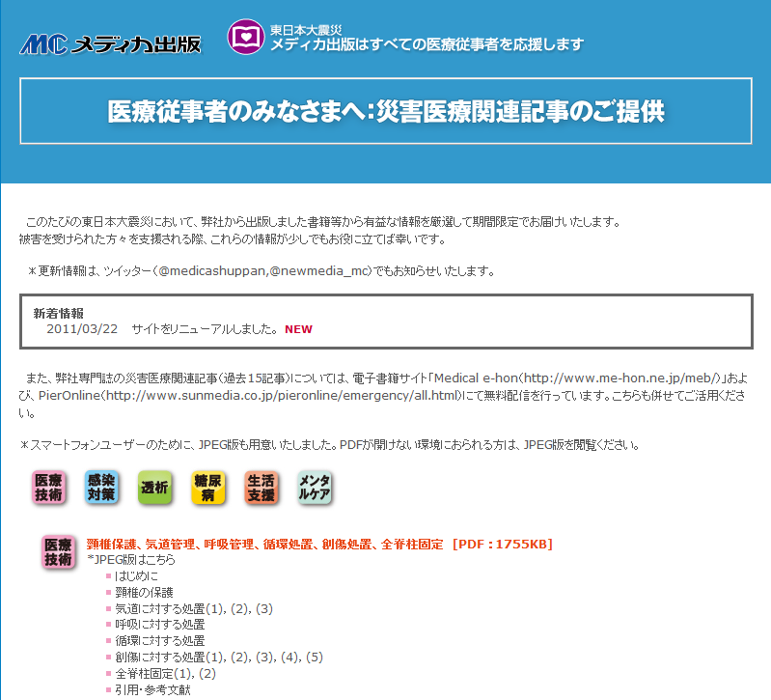Click the 医療技術 icon beside the PDF heading
Viewport: 771px width, 700px height.
58,552
